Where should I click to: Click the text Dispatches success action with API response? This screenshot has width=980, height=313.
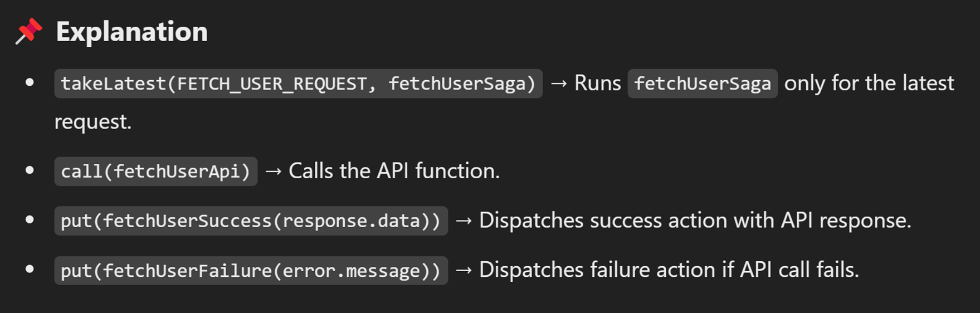(x=695, y=221)
